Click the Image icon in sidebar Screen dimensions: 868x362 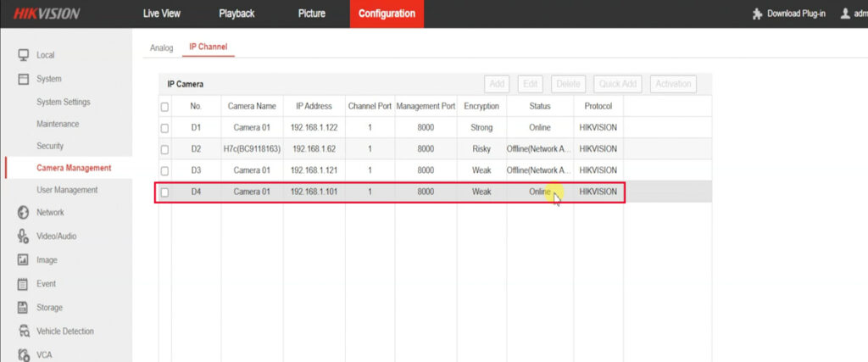click(x=24, y=260)
